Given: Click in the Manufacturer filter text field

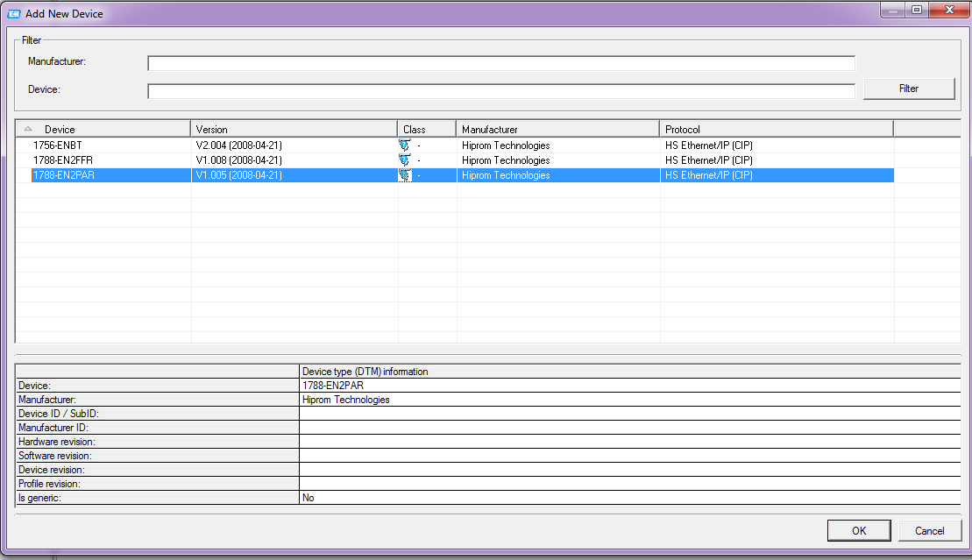Looking at the screenshot, I should 500,63.
